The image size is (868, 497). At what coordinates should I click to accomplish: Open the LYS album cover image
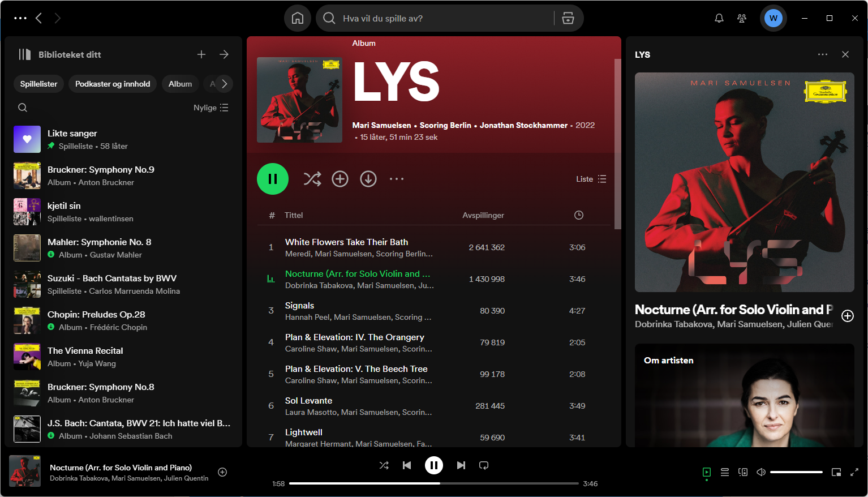299,100
